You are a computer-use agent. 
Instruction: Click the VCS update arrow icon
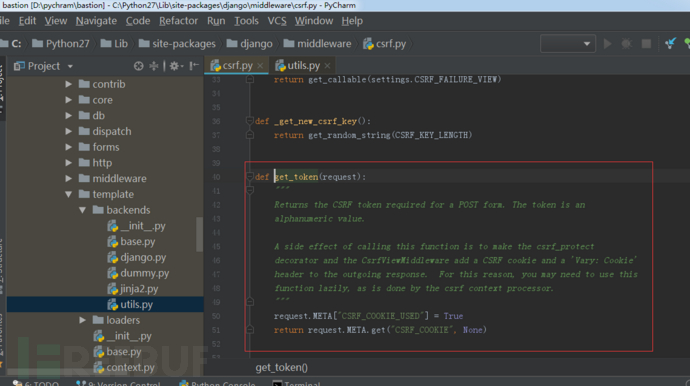[670, 43]
